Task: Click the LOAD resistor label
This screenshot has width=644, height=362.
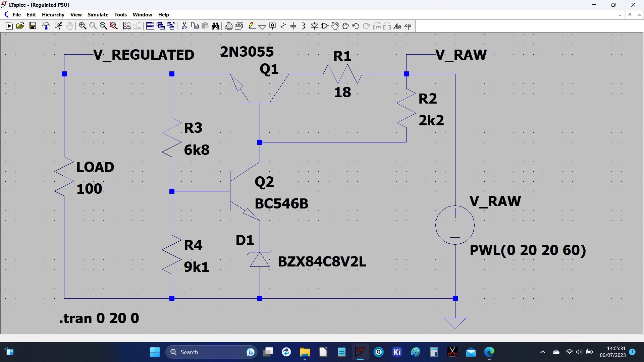Action: pos(95,167)
